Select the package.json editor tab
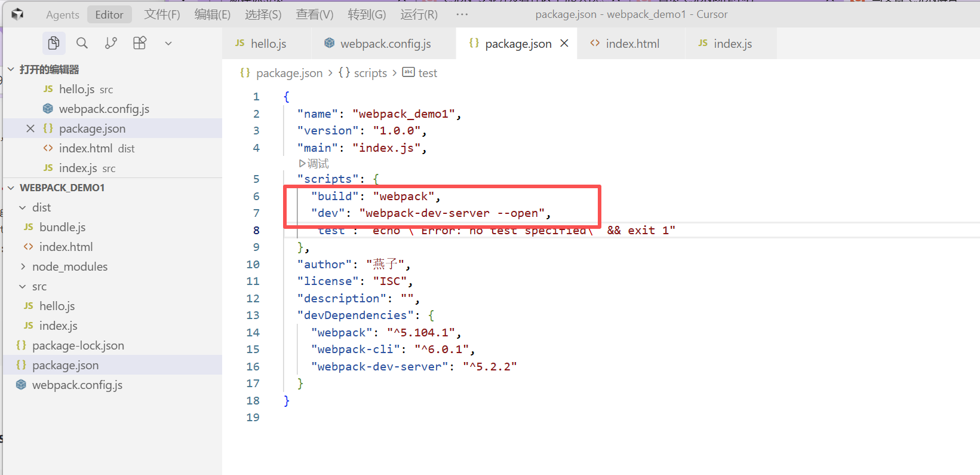Viewport: 980px width, 475px height. [x=517, y=44]
